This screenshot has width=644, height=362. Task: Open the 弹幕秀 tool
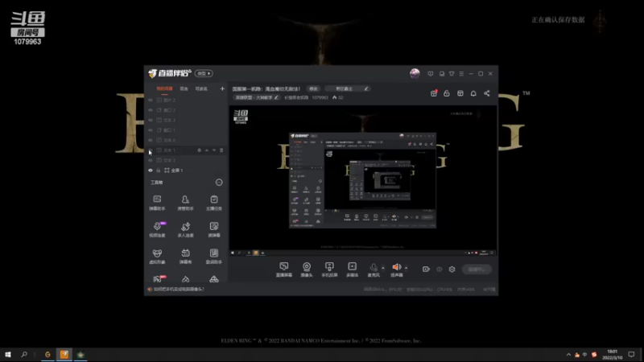pos(185,256)
